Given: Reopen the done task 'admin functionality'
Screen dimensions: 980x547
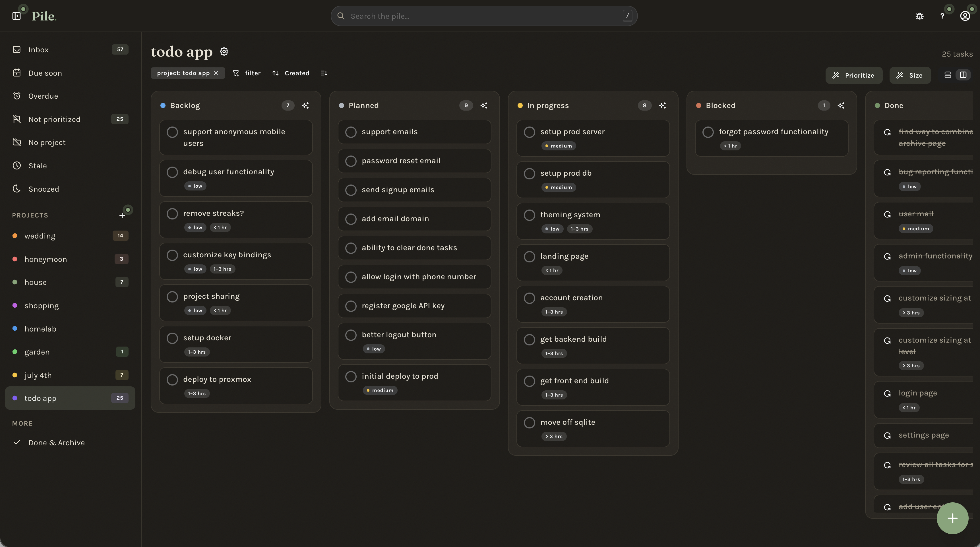Looking at the screenshot, I should coord(887,256).
